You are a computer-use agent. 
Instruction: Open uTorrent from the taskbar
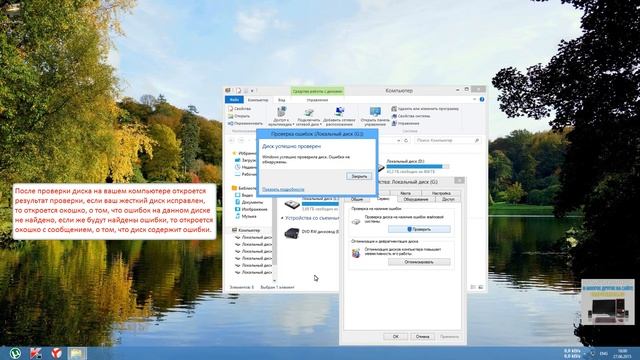(15, 353)
